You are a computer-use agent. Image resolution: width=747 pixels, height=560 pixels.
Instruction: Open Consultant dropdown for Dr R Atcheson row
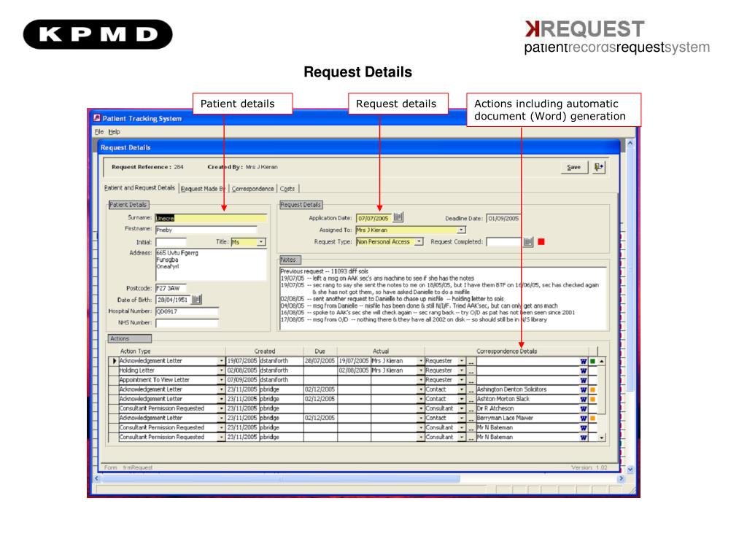(462, 408)
